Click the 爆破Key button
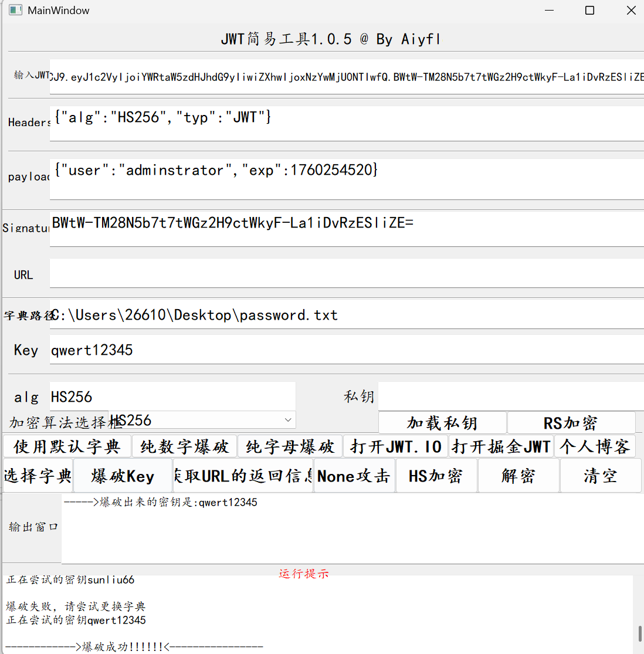Image resolution: width=644 pixels, height=654 pixels. click(123, 476)
